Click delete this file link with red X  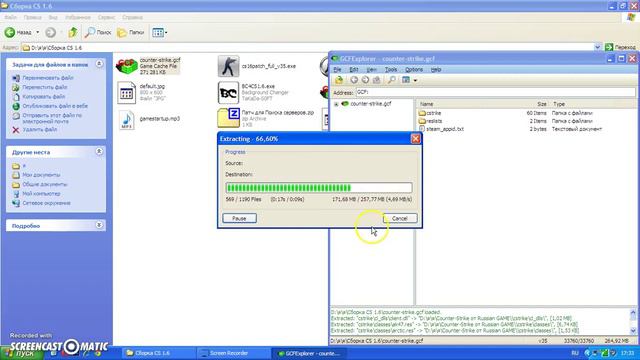click(40, 129)
